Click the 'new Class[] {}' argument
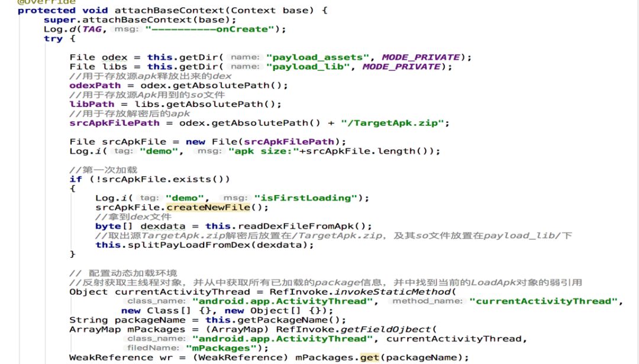The width and height of the screenshot is (639, 364). 166,311
